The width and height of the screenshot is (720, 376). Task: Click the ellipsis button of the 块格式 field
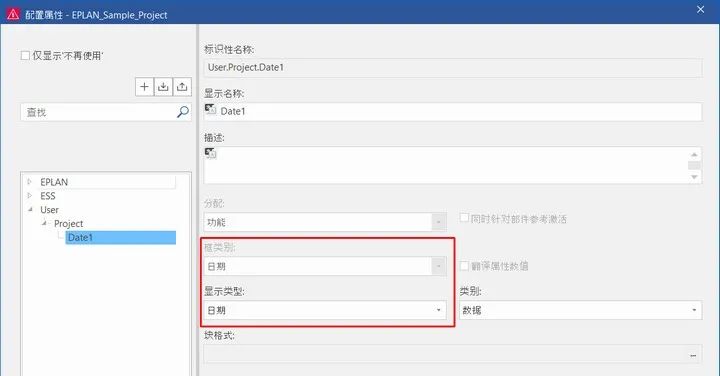[x=693, y=355]
